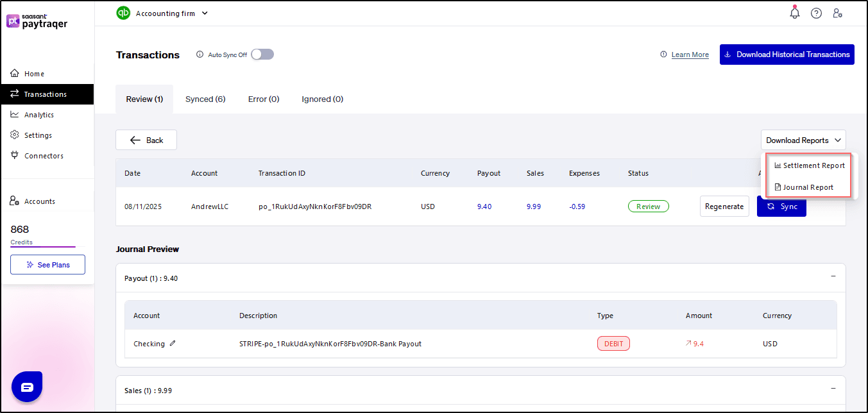Image resolution: width=868 pixels, height=413 pixels.
Task: Click the payout amount 9.40
Action: (484, 206)
